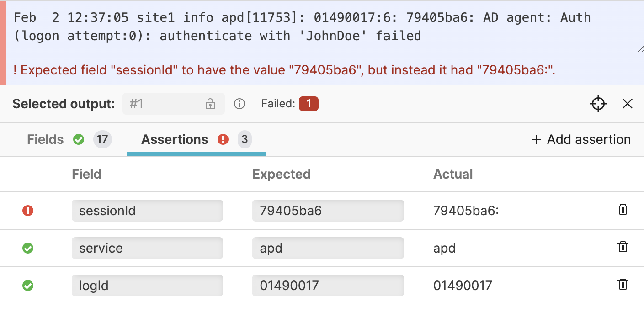
Task: Edit the sessionId field name input
Action: coord(147,210)
